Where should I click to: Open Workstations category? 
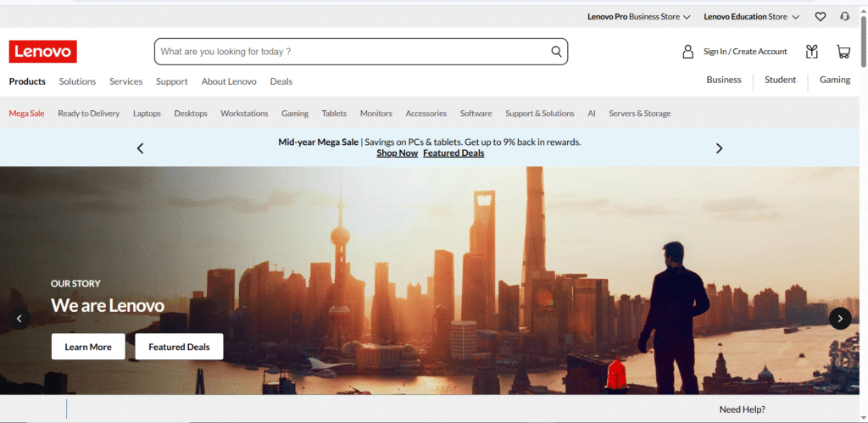tap(244, 114)
